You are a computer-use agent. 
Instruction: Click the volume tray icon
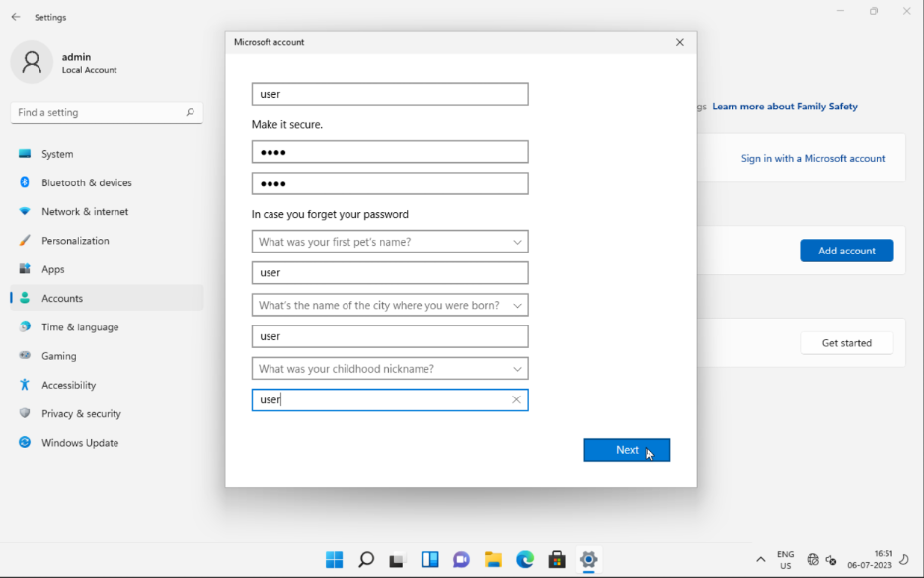coord(831,560)
